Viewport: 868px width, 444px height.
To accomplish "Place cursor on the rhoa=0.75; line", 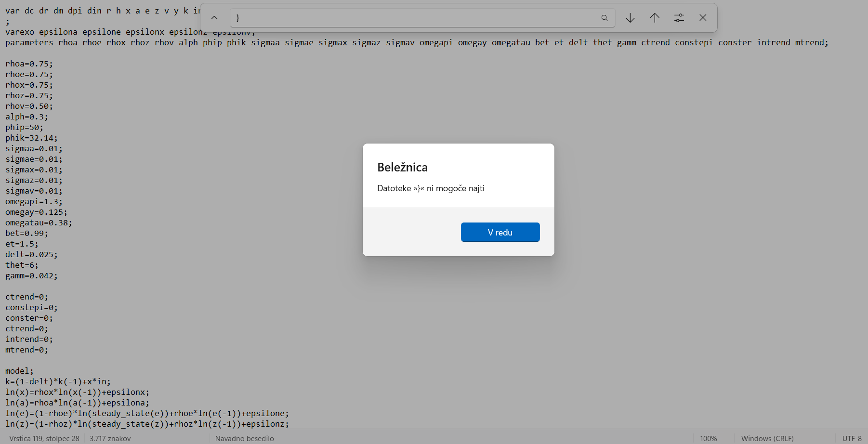I will pyautogui.click(x=29, y=64).
